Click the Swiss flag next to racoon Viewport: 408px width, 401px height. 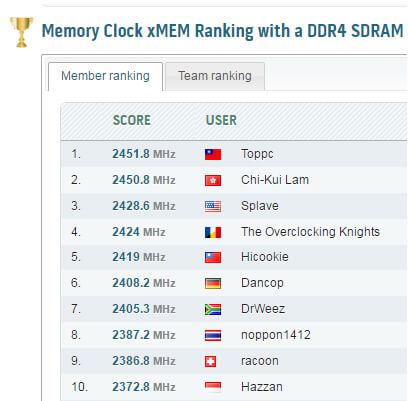(x=211, y=361)
